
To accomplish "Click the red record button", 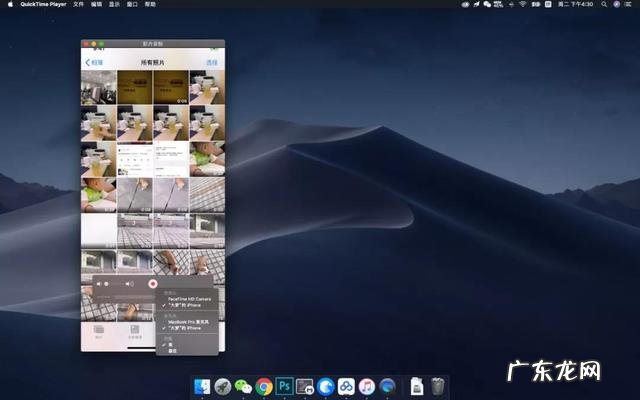I will pos(152,284).
